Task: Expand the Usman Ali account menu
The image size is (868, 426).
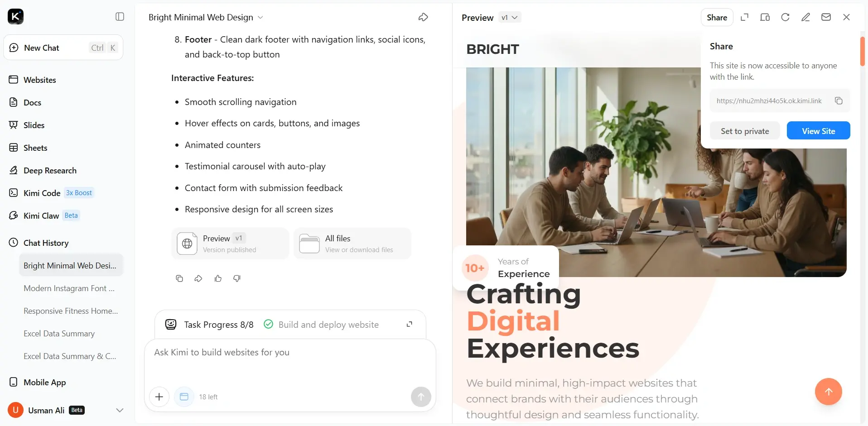Action: 119,410
